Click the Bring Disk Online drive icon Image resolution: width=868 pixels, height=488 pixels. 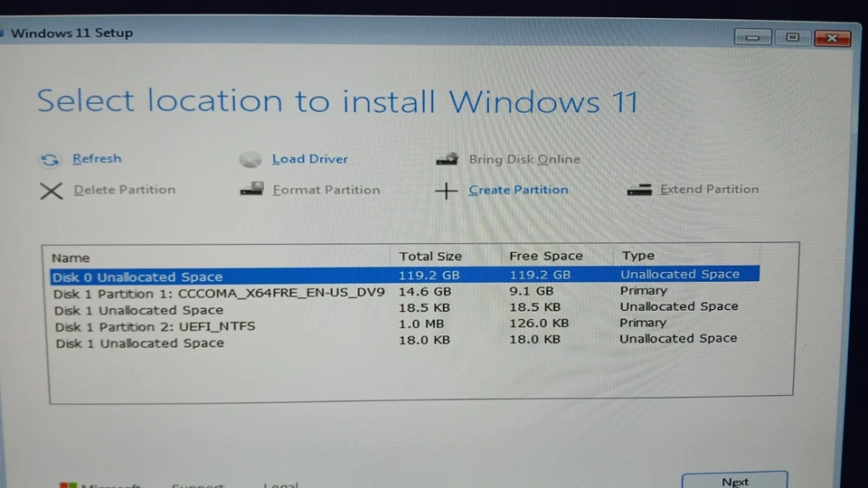pyautogui.click(x=447, y=159)
